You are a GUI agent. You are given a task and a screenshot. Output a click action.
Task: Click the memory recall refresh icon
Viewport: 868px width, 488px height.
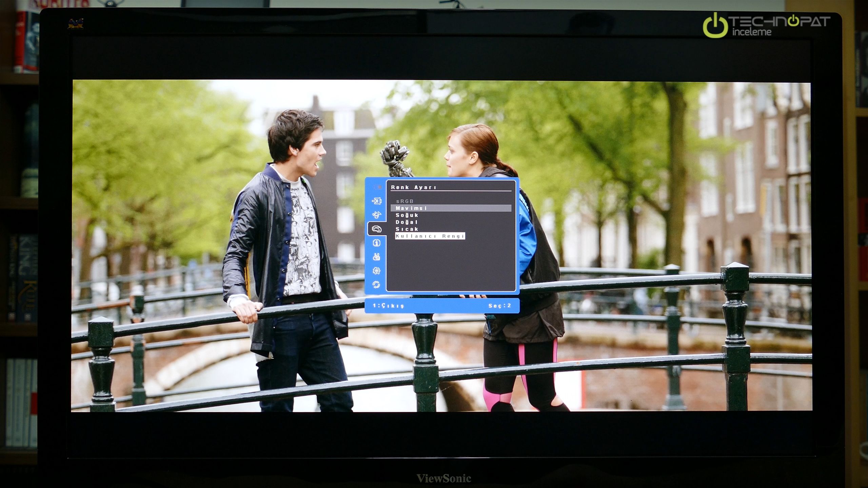[376, 285]
